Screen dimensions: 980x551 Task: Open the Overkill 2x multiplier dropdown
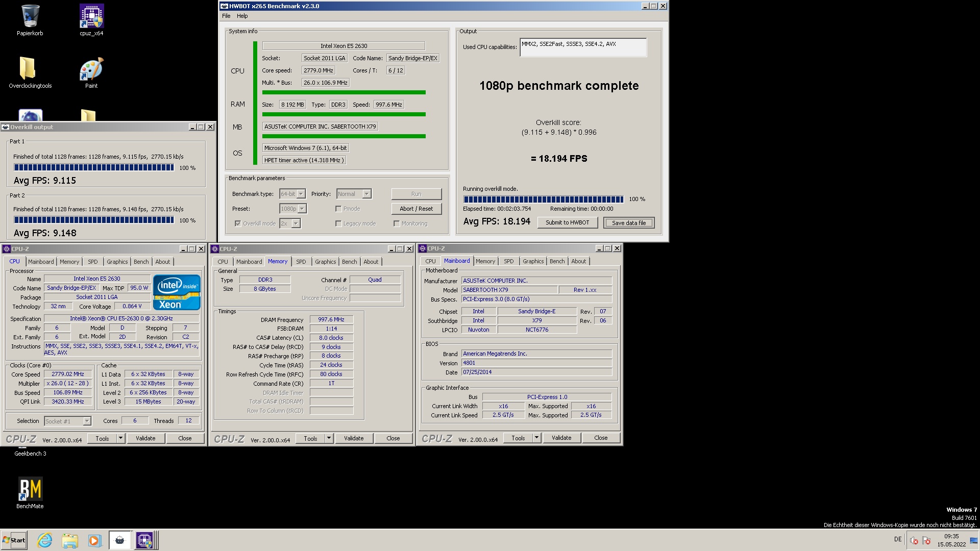pyautogui.click(x=290, y=223)
